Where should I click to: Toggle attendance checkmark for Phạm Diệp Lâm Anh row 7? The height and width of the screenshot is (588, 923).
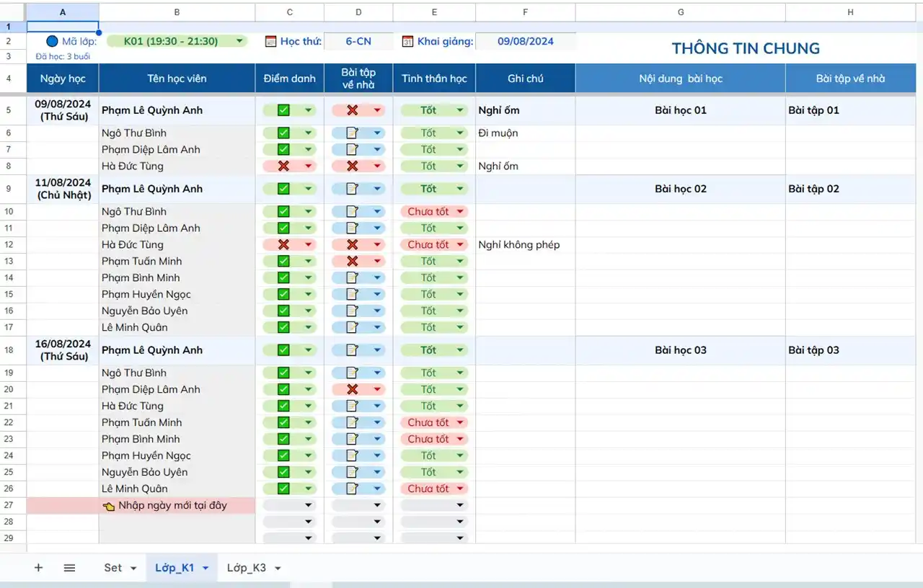283,149
